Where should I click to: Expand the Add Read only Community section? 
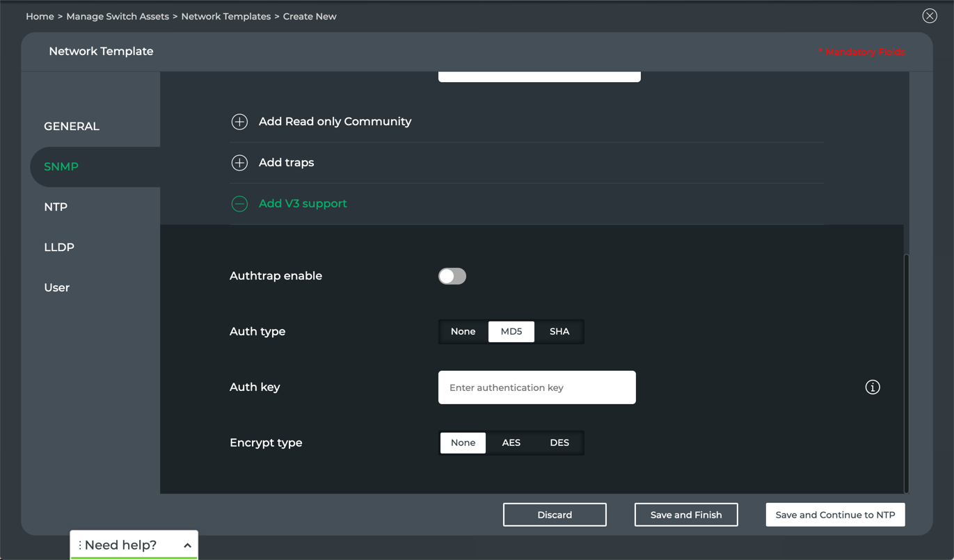[335, 122]
